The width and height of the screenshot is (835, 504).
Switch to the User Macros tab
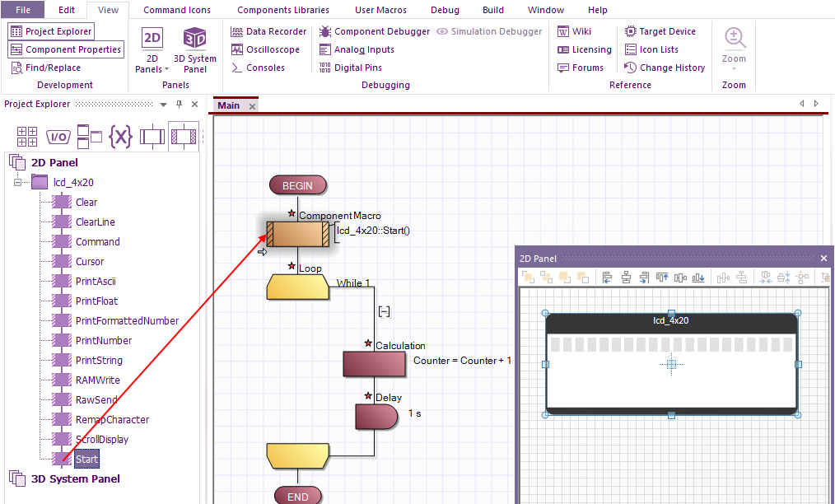pos(380,10)
